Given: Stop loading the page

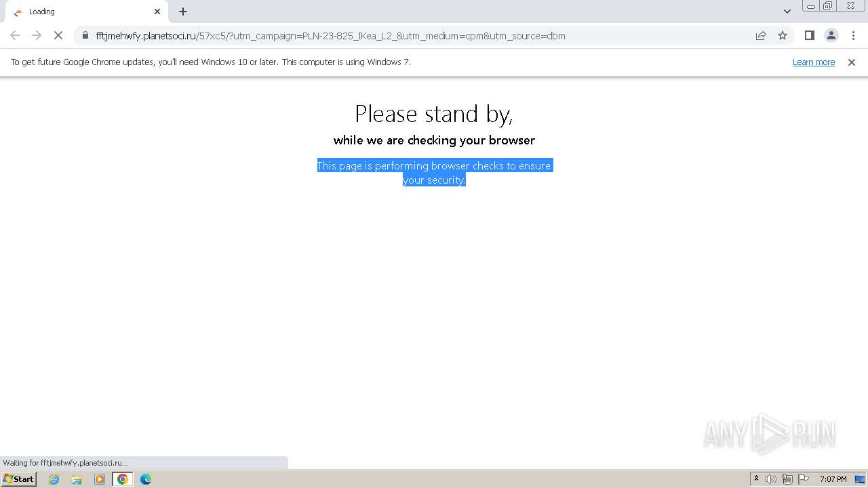Looking at the screenshot, I should (58, 35).
